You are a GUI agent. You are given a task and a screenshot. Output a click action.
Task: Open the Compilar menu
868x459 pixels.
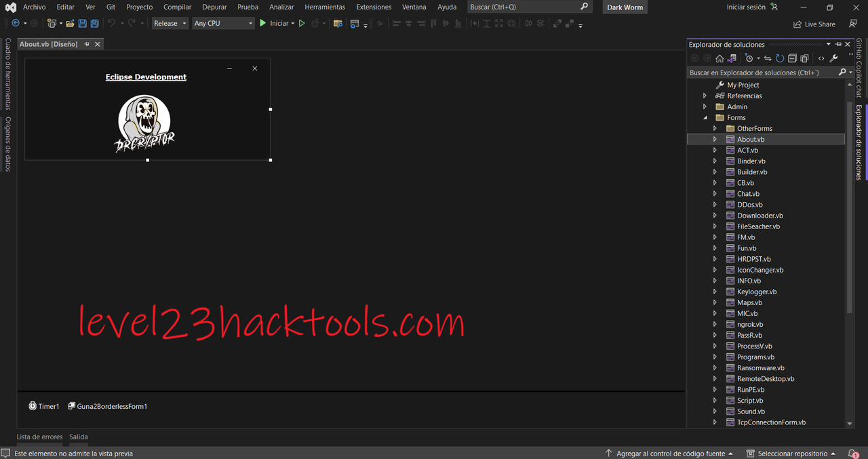178,7
